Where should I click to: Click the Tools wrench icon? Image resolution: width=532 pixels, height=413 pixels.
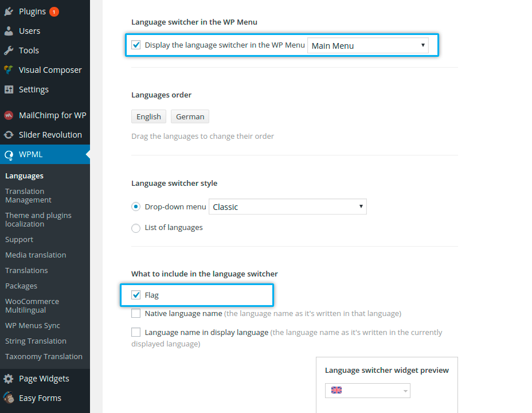pyautogui.click(x=9, y=50)
